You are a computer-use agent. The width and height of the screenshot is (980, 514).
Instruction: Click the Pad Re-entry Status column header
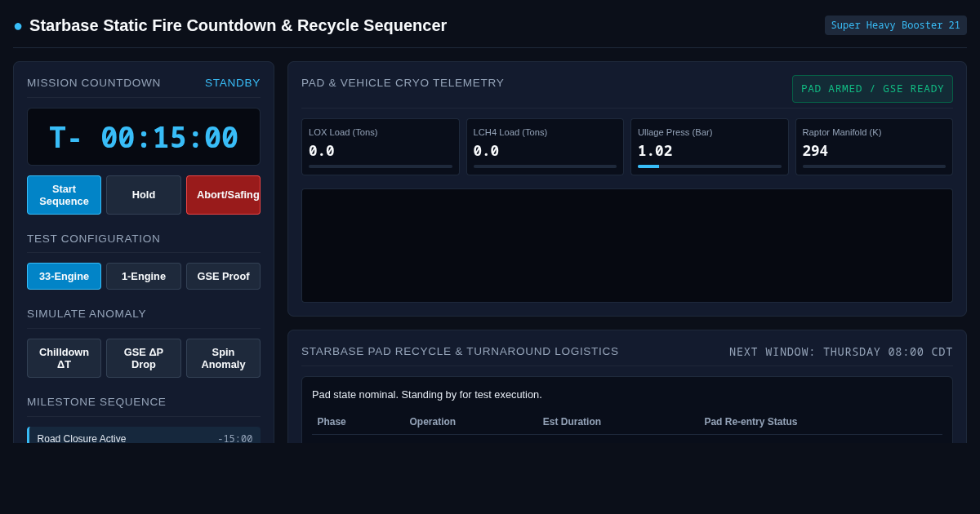[x=751, y=422]
